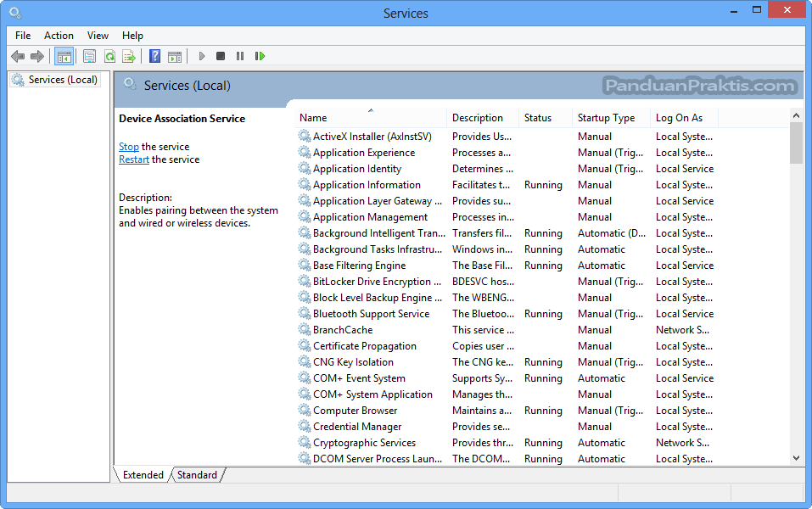Open the Properties toolbar icon
Screen dimensions: 812x509
pyautogui.click(x=90, y=56)
